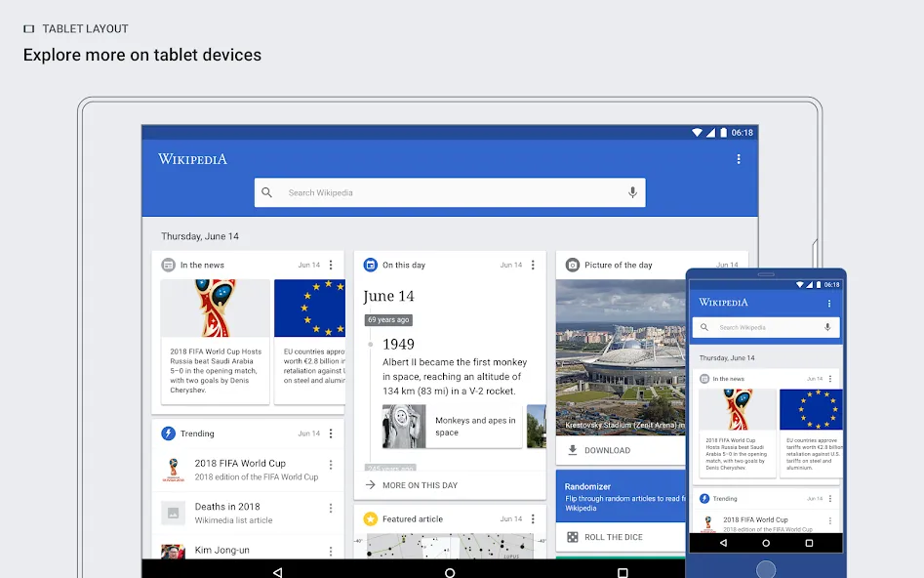This screenshot has height=578, width=924.
Task: Click the download arrow icon
Action: pyautogui.click(x=572, y=450)
